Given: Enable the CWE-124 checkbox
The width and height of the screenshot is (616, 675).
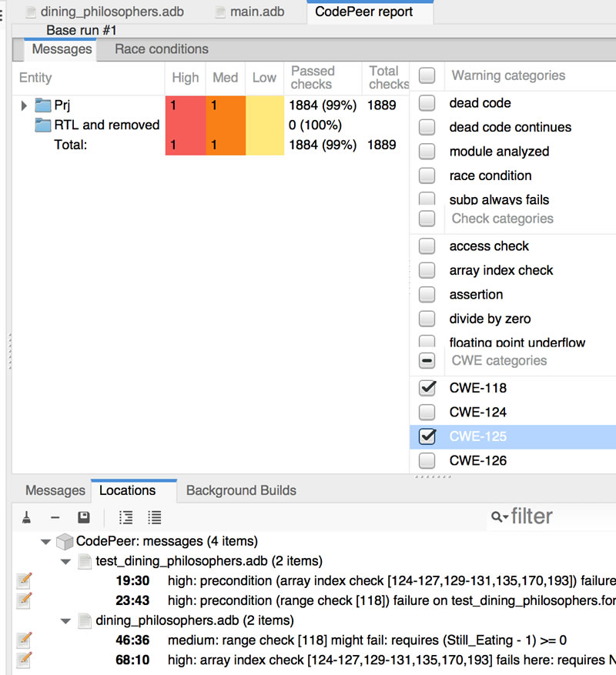Looking at the screenshot, I should click(427, 412).
